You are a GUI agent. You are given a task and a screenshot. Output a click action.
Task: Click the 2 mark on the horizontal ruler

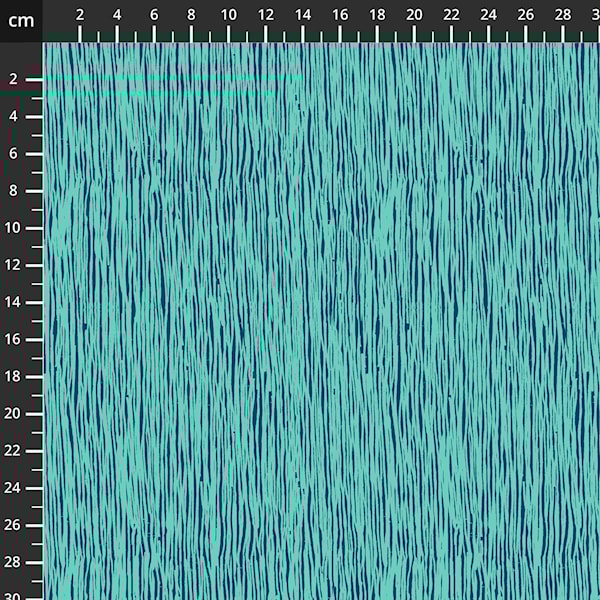pos(80,15)
